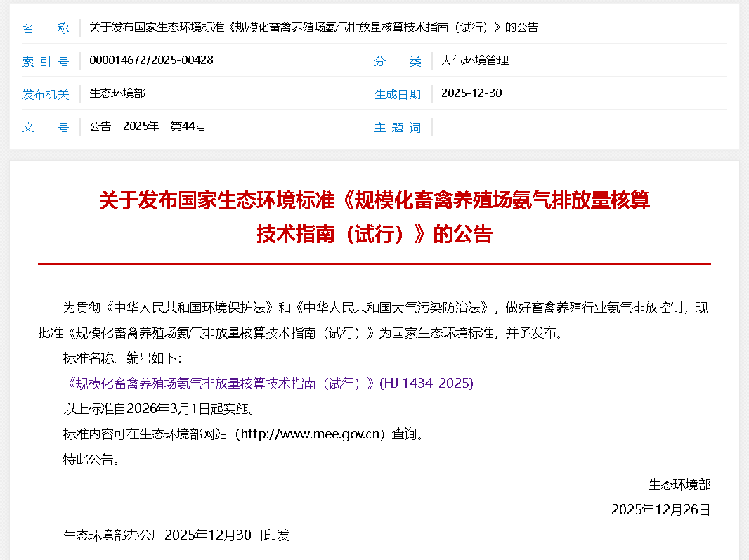The width and height of the screenshot is (749, 560).
Task: Click the 生态环境部 signature at the bottom right
Action: [679, 485]
